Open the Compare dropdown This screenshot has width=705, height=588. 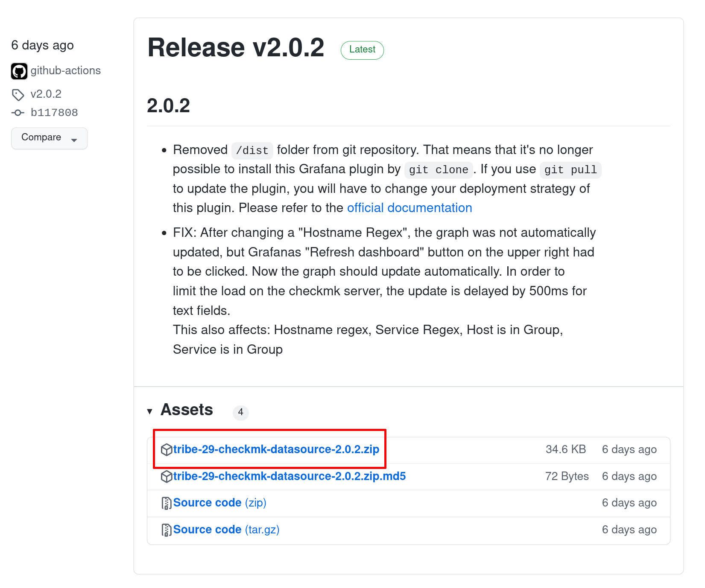(x=50, y=138)
